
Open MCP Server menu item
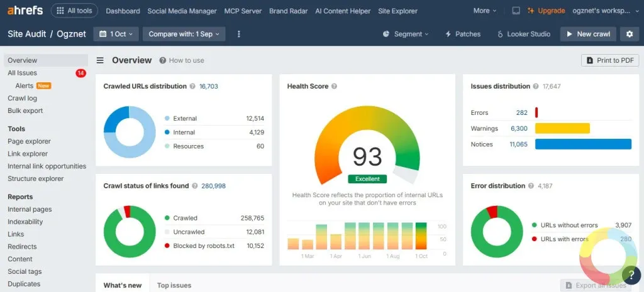243,11
